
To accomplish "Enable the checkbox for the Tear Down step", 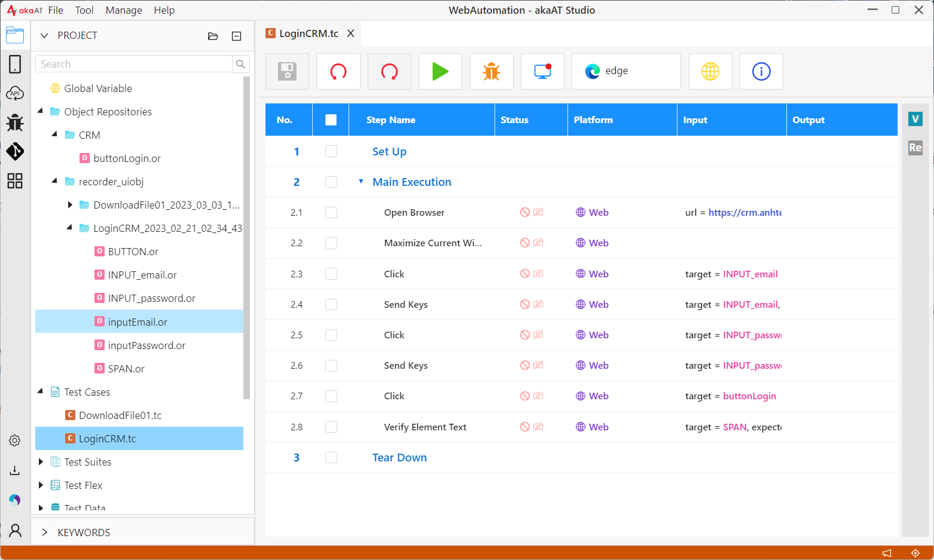I will [331, 457].
